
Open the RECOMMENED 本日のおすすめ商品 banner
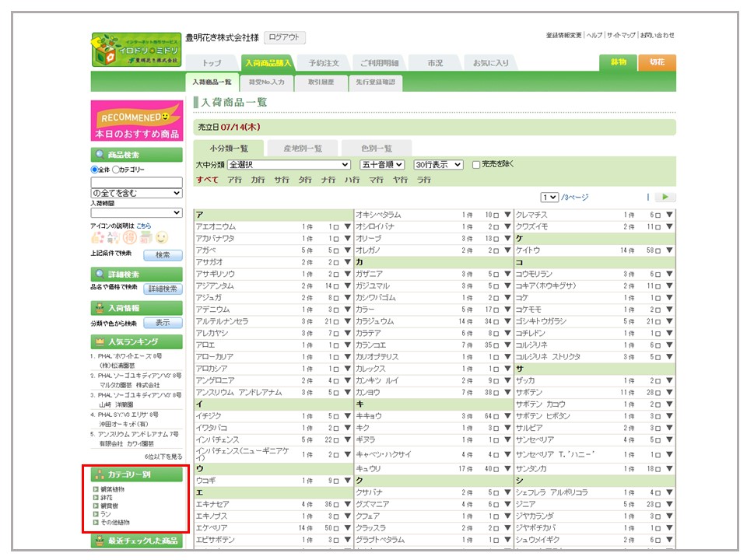point(137,121)
